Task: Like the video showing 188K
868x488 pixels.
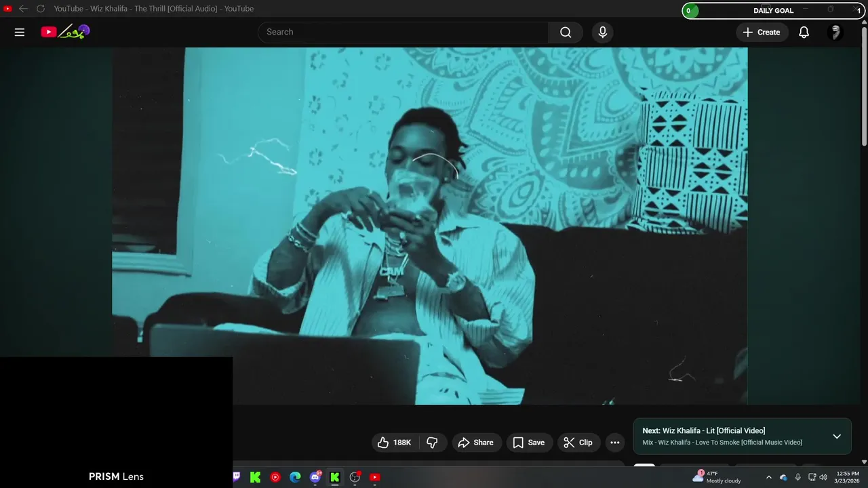Action: pos(395,443)
